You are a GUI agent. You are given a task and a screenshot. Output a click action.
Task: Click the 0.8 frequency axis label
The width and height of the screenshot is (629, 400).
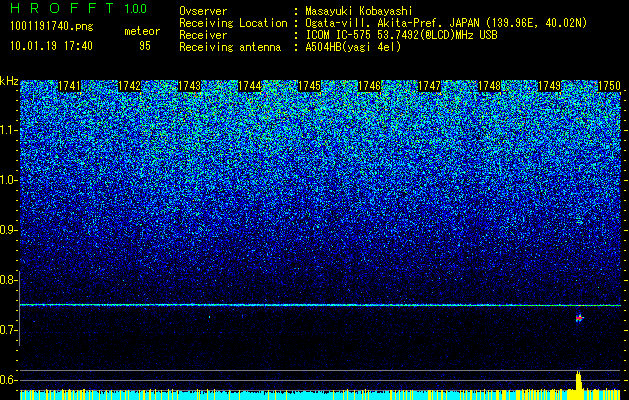click(x=8, y=280)
